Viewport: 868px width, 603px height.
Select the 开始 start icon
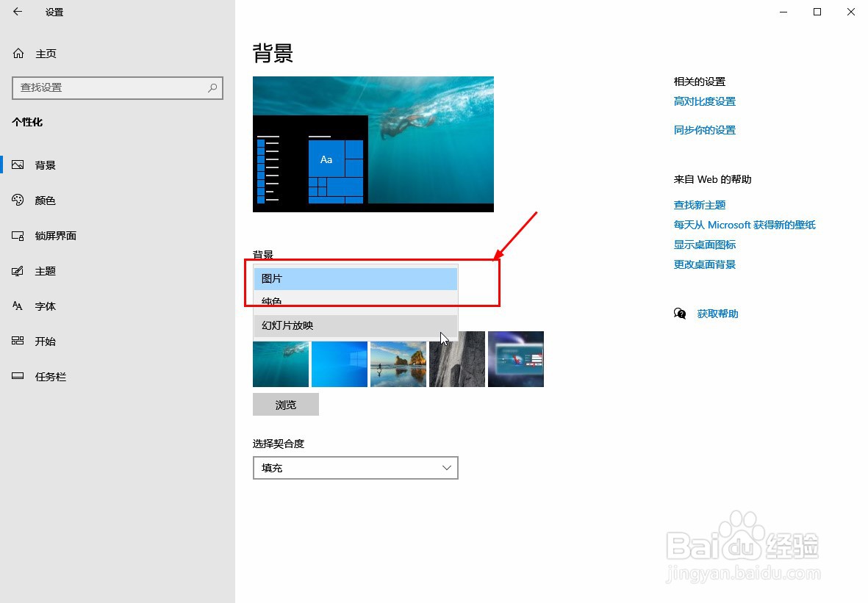click(18, 341)
